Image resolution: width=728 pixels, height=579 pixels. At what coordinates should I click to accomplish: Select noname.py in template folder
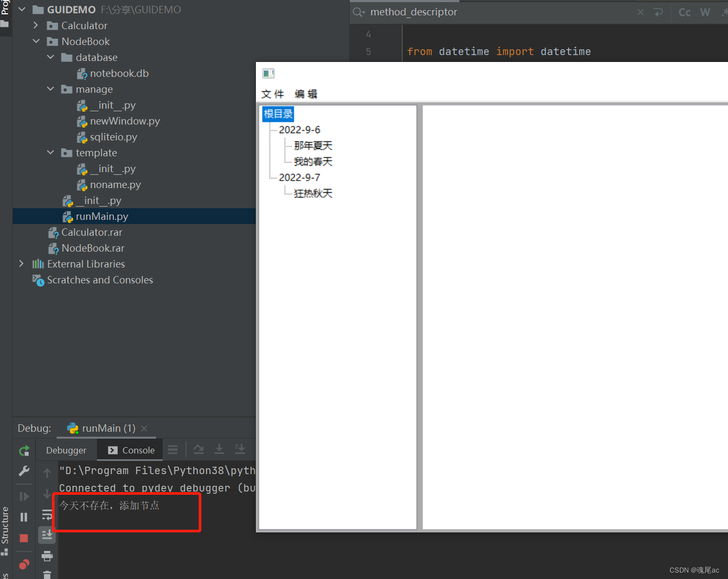[x=109, y=184]
